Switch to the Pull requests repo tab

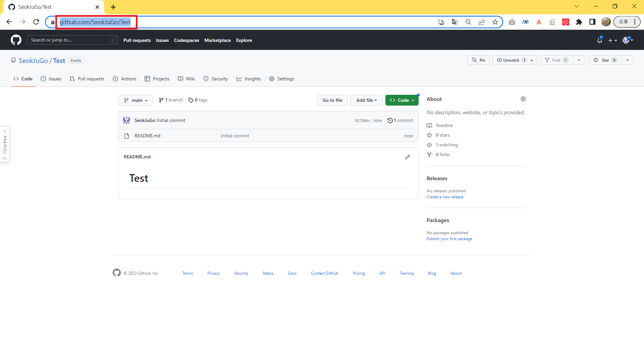(x=87, y=79)
